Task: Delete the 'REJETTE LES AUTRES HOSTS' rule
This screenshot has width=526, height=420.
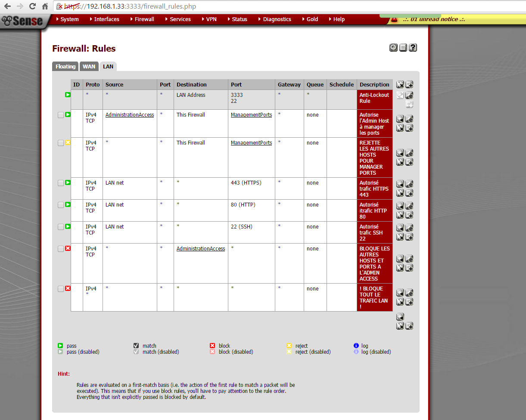Action: coord(400,162)
